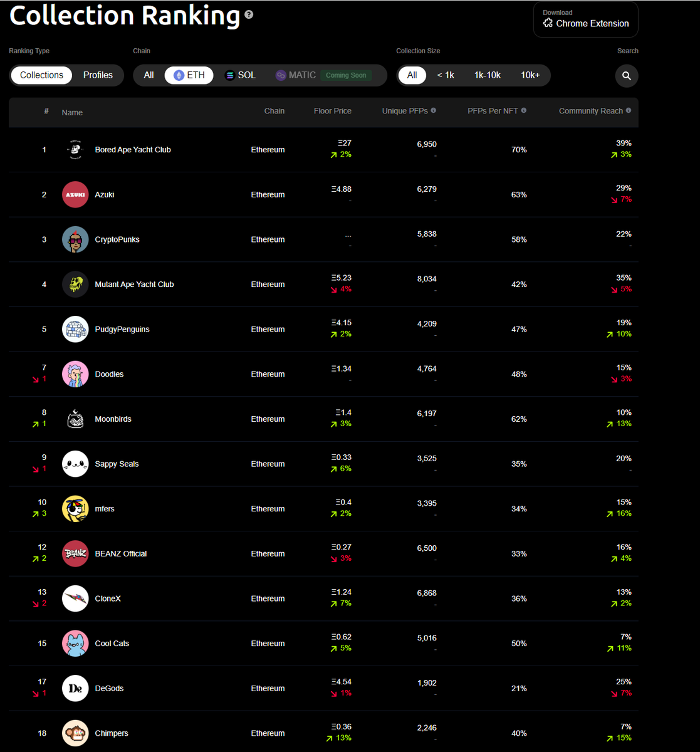Sort by PFPs Per NFT column header
This screenshot has width=700, height=752.
[493, 111]
